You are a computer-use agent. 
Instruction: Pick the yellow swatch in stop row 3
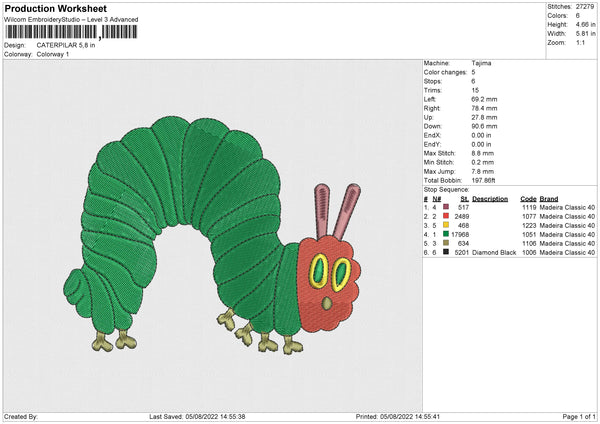tap(446, 225)
